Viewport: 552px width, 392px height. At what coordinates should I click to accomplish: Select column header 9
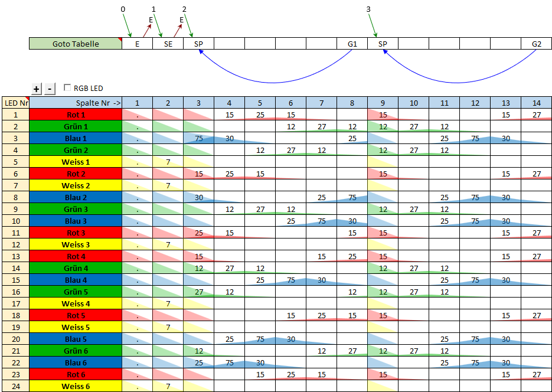coord(383,103)
